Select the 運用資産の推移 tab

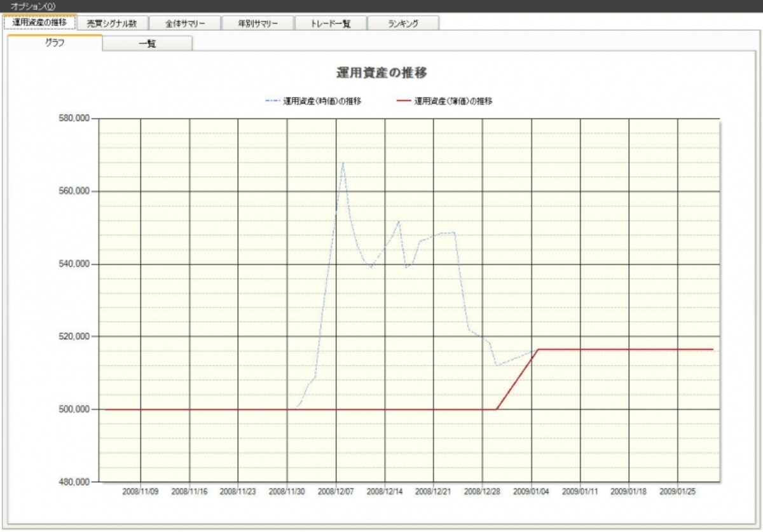click(x=39, y=22)
